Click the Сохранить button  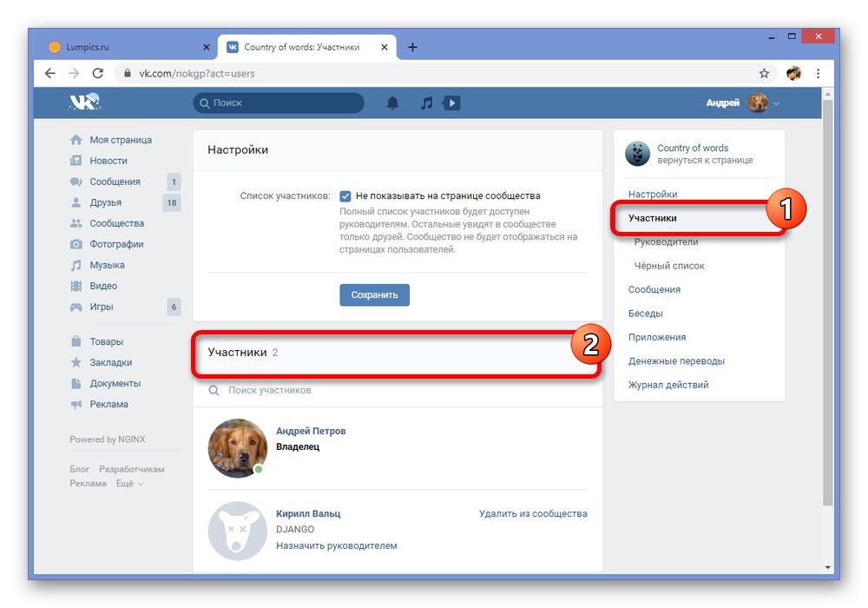(x=375, y=294)
